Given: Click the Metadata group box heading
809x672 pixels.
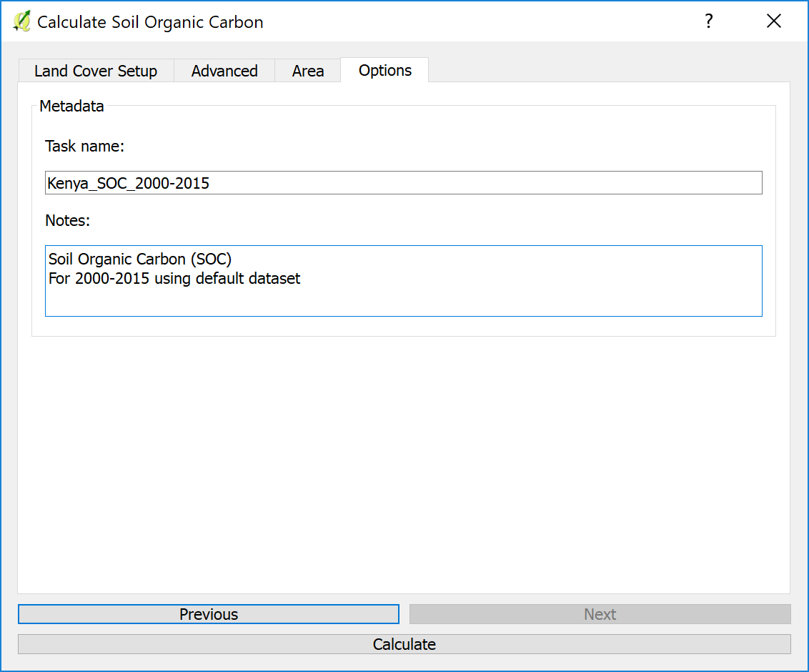Looking at the screenshot, I should click(x=71, y=107).
